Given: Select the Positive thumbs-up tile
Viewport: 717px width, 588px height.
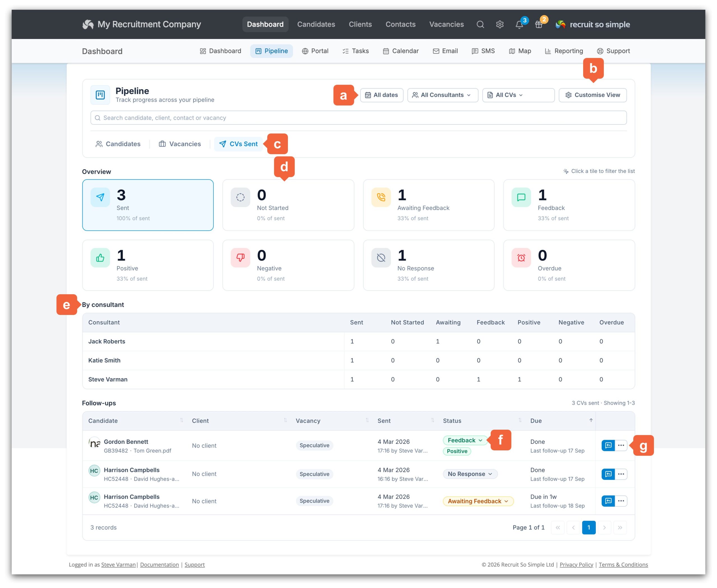Looking at the screenshot, I should coord(148,265).
